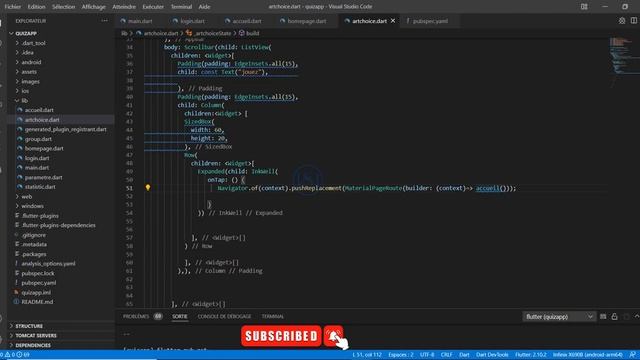Close the artchoice.dart tab

tap(393, 21)
